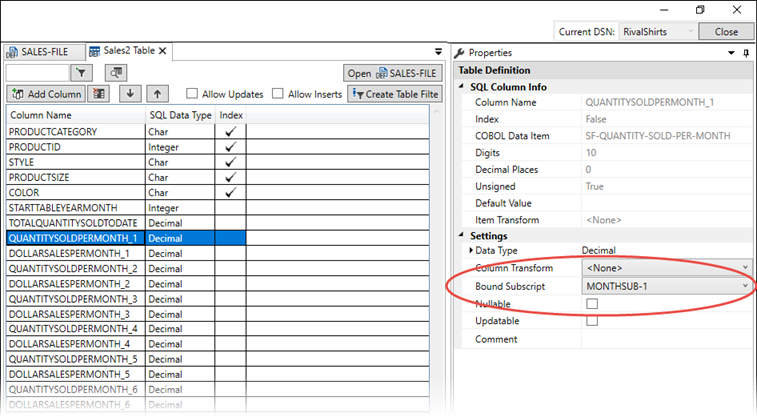757x417 pixels.
Task: Toggle the Updatable checkbox
Action: [592, 321]
